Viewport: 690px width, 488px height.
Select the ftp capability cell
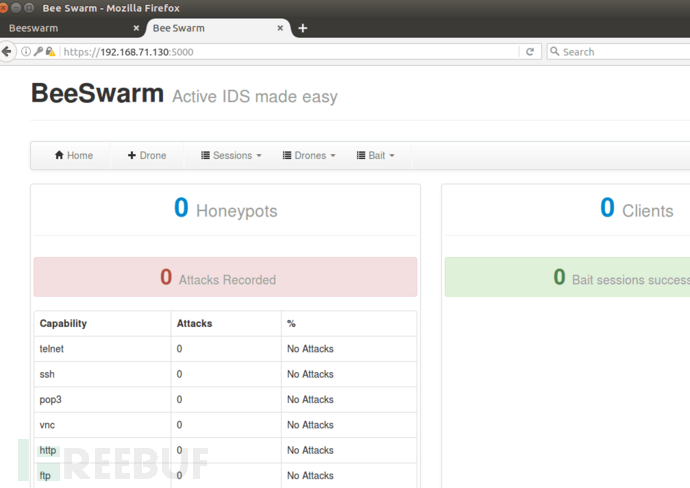(103, 476)
